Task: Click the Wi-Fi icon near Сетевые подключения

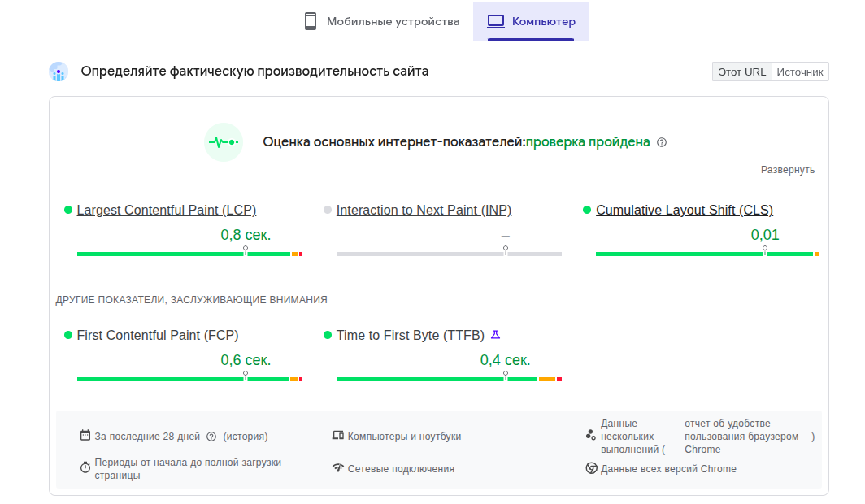Action: pos(337,468)
